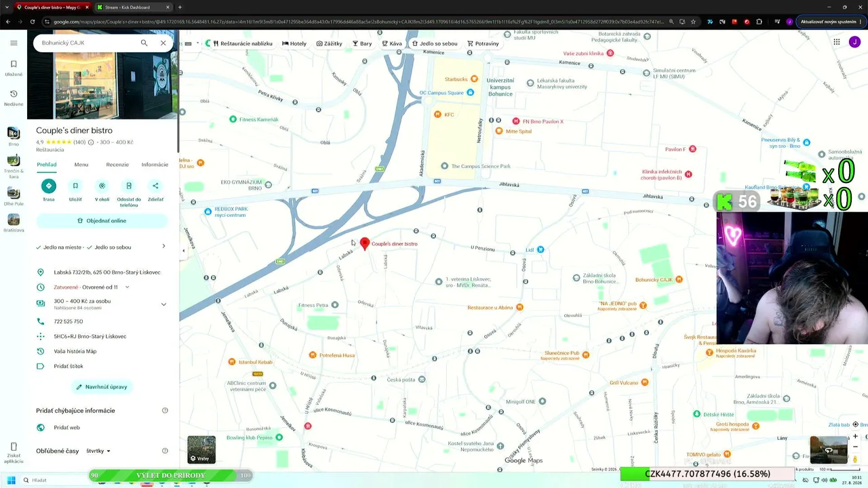Filter map by Bary chip

tap(362, 43)
